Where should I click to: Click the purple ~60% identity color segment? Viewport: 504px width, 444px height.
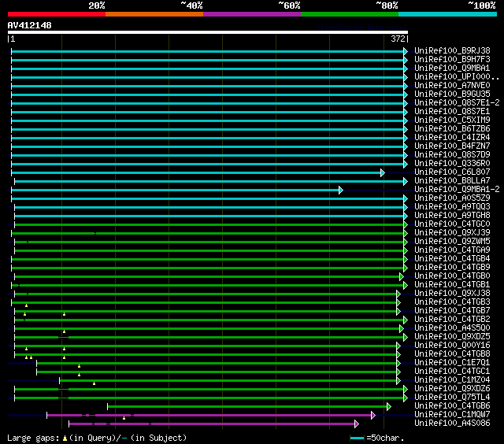(251, 13)
